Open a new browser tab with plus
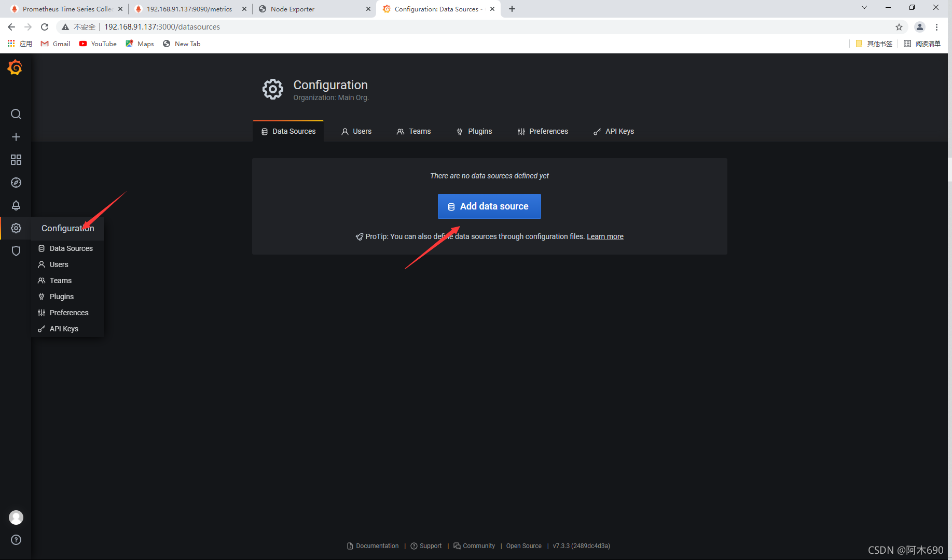 [x=512, y=9]
